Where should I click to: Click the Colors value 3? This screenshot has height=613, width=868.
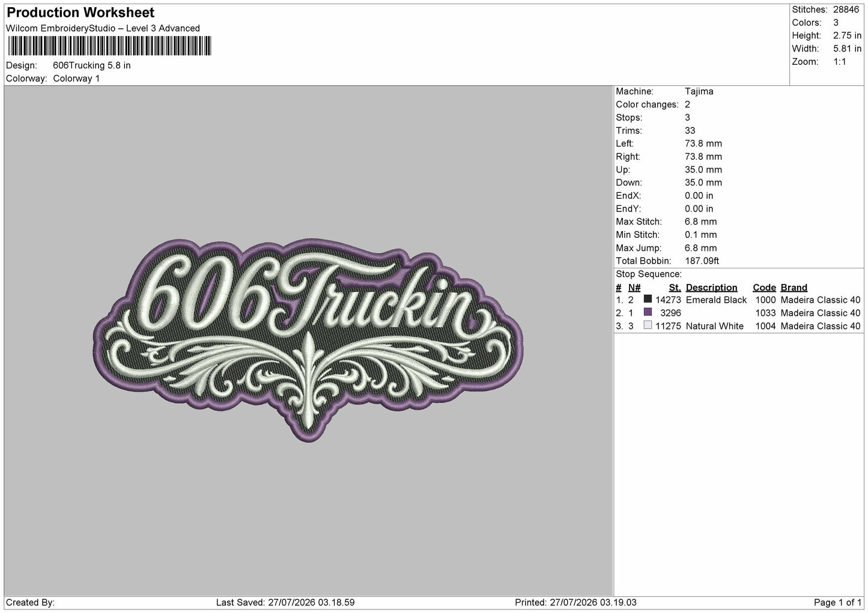point(836,23)
